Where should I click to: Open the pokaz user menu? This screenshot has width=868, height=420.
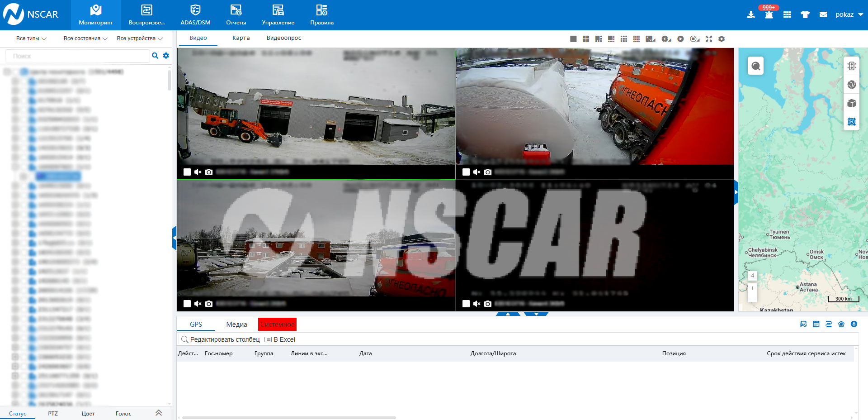pos(849,14)
